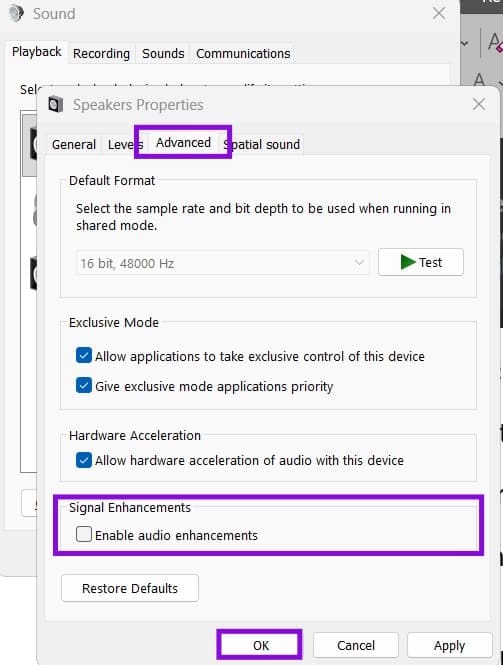Check Enable audio enhancements box
Screen dimensions: 503x665
[84, 534]
